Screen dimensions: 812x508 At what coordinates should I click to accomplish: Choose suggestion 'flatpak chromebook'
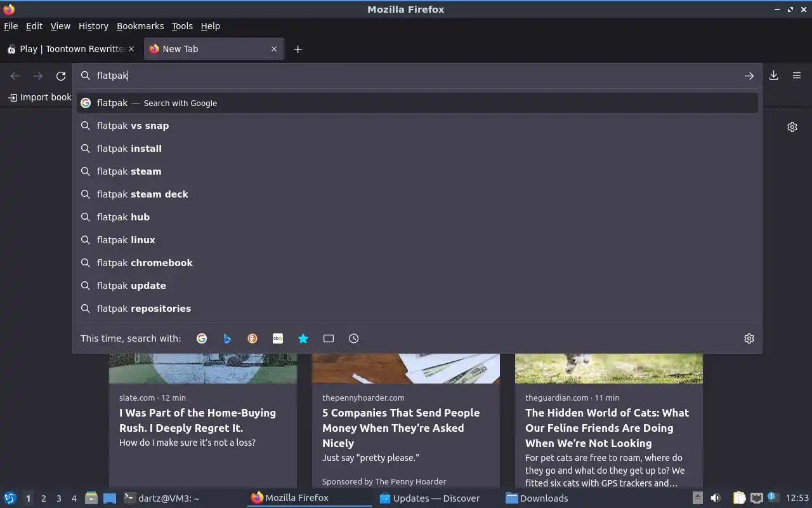click(417, 263)
